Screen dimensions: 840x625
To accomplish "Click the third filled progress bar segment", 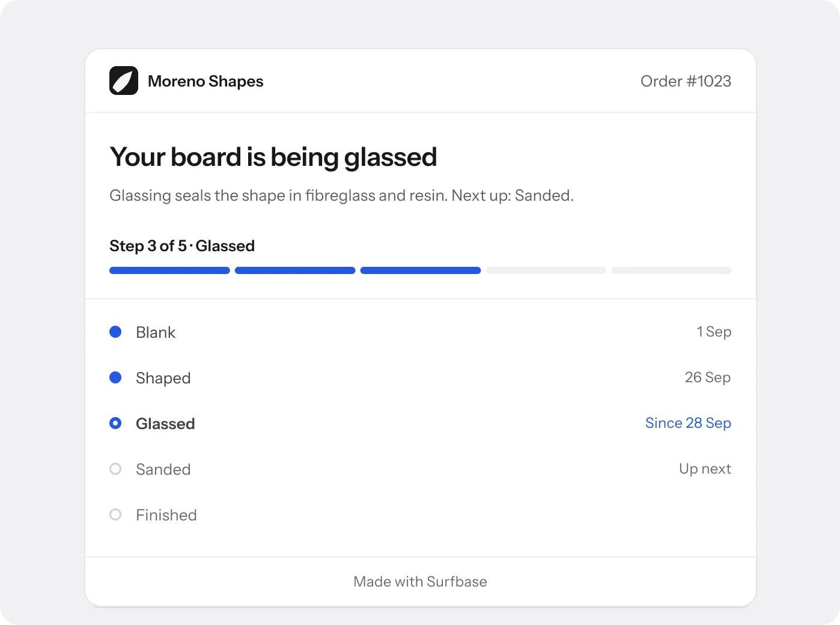I will pyautogui.click(x=421, y=270).
